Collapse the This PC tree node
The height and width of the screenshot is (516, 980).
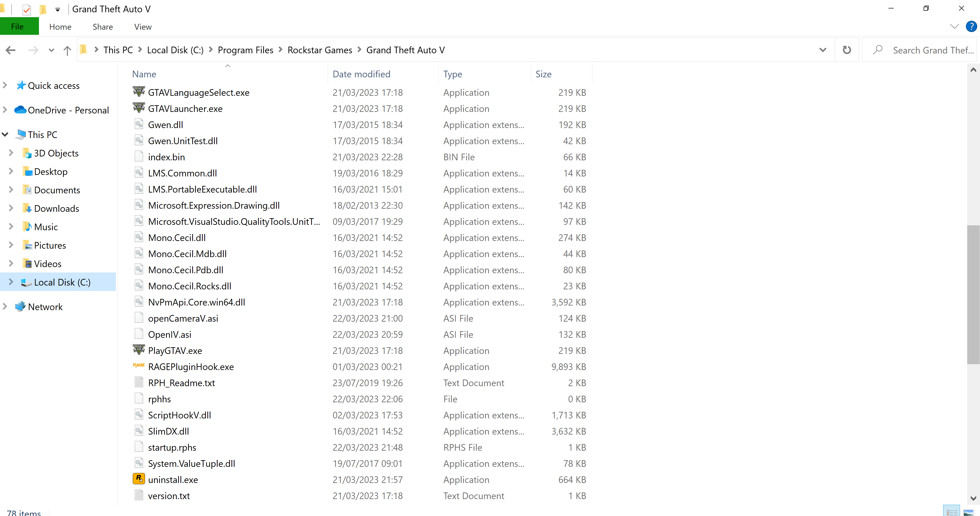[5, 135]
